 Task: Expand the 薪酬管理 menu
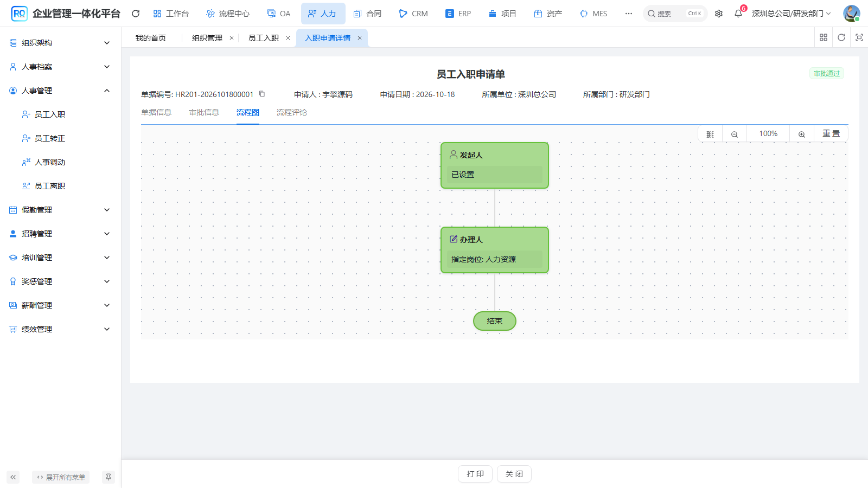click(60, 305)
